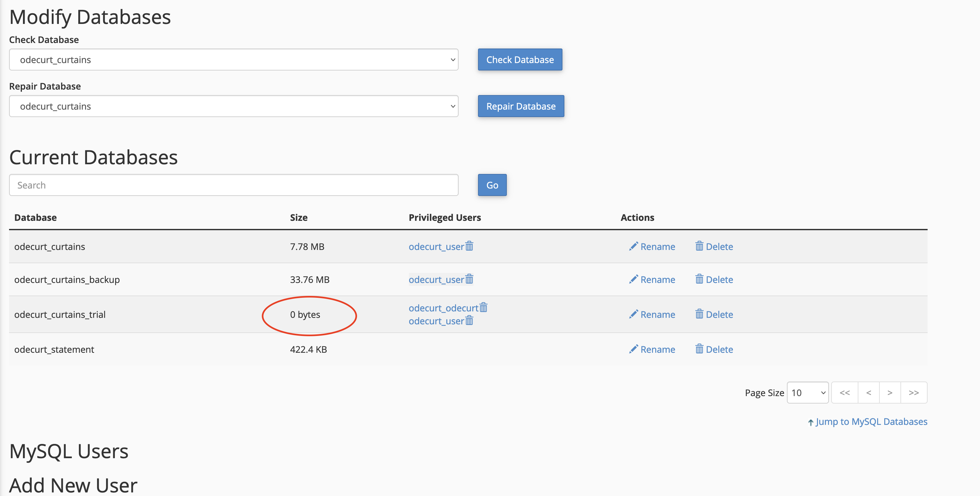The height and width of the screenshot is (496, 980).
Task: Rename the odecurt_curtains_trial database
Action: [x=652, y=315]
